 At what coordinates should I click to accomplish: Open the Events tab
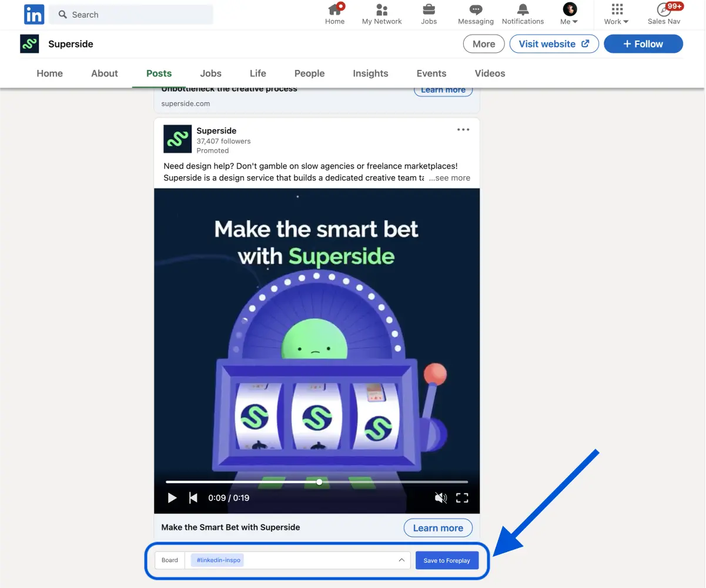(x=431, y=73)
